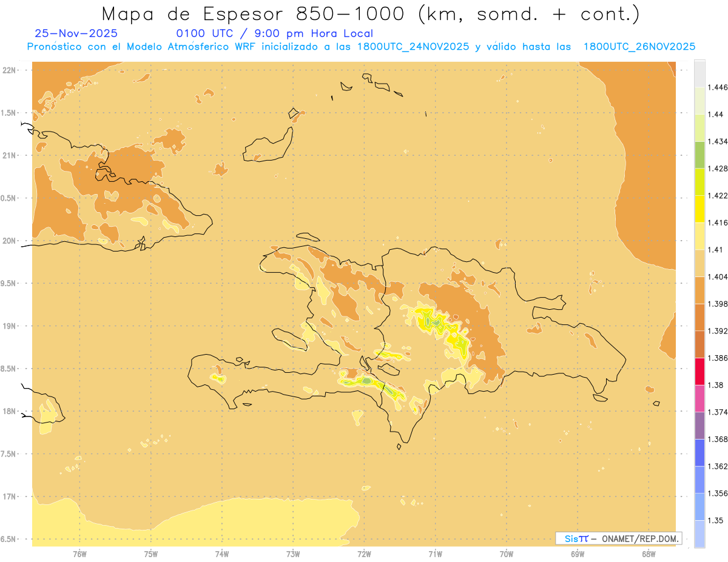
Task: Click the '69W' longitude label
Action: coord(578,554)
